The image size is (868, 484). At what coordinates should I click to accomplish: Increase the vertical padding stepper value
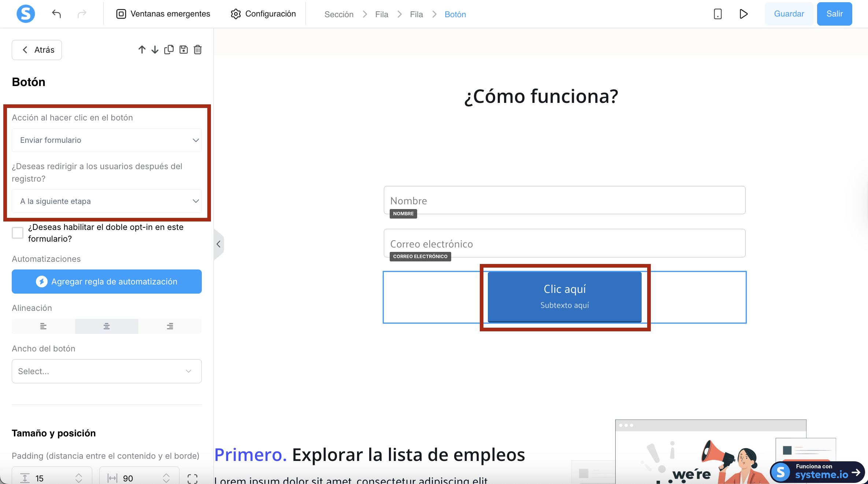[79, 475]
